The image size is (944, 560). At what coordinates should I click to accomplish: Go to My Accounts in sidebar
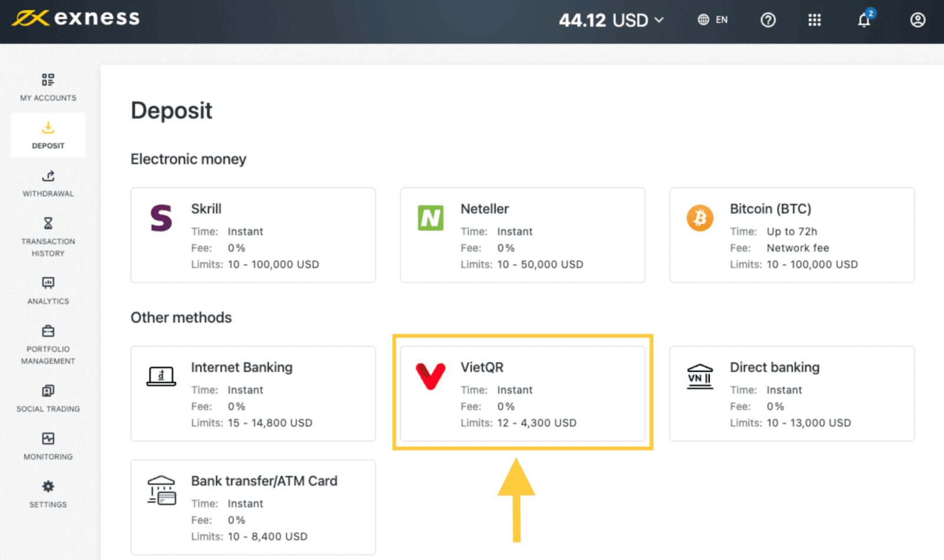pyautogui.click(x=48, y=87)
